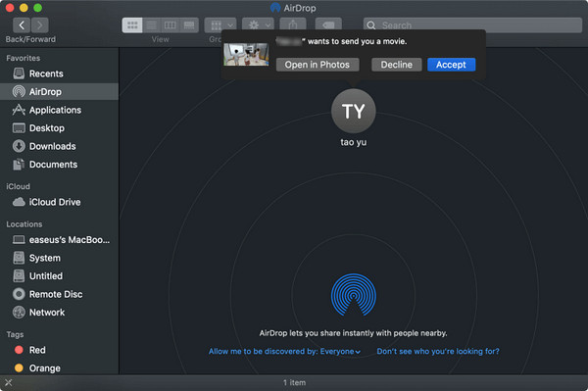
Task: Click the Remote Disc icon
Action: [19, 294]
